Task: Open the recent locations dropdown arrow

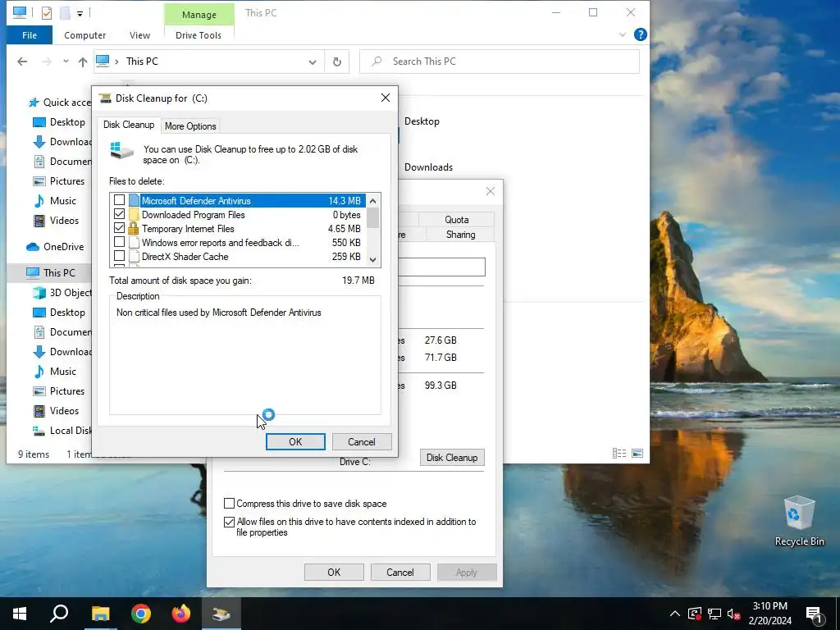Action: 66,62
